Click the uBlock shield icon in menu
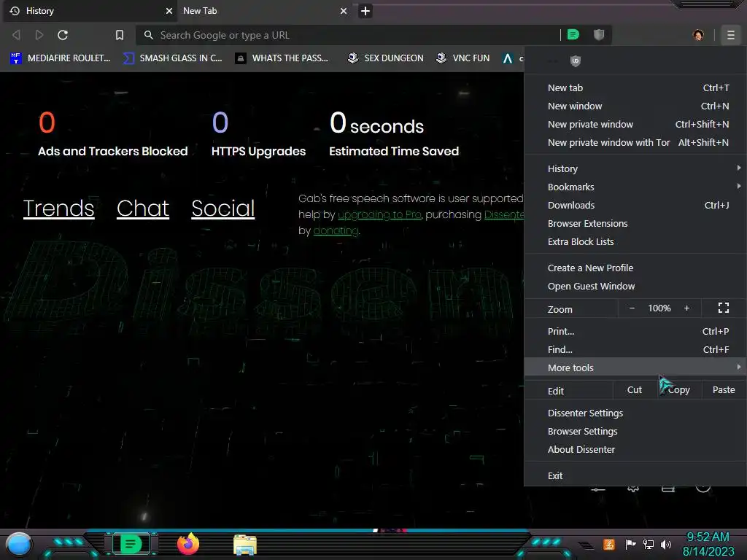The height and width of the screenshot is (560, 747). click(576, 61)
